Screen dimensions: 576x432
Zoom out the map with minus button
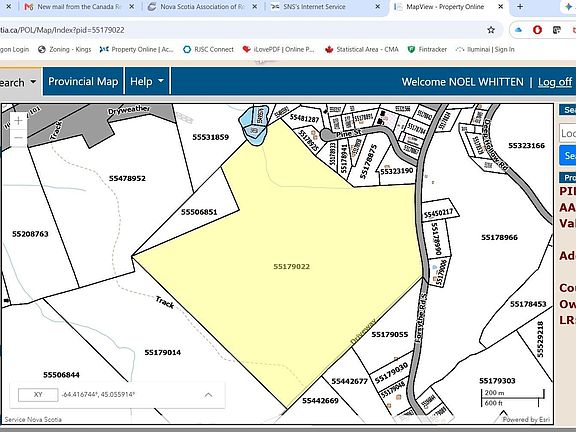click(x=18, y=138)
